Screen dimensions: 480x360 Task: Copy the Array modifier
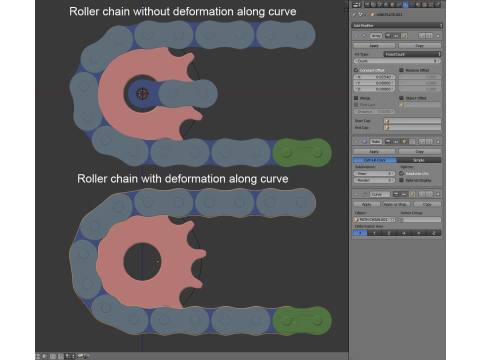[420, 46]
